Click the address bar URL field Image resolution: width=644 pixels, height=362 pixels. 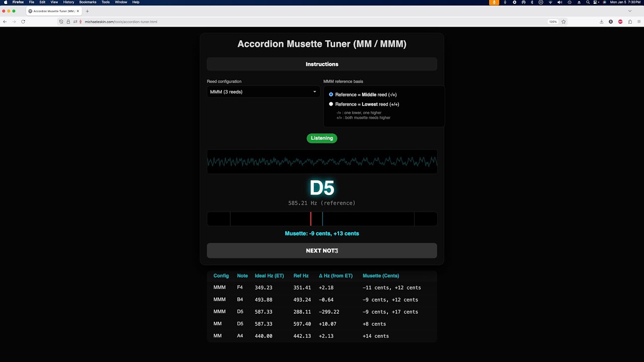pos(312,22)
